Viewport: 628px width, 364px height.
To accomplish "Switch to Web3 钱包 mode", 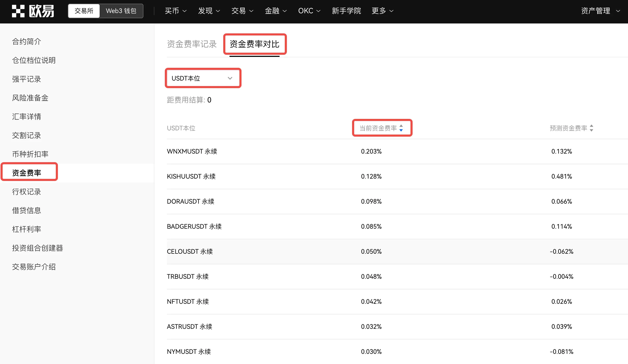I will click(x=121, y=11).
